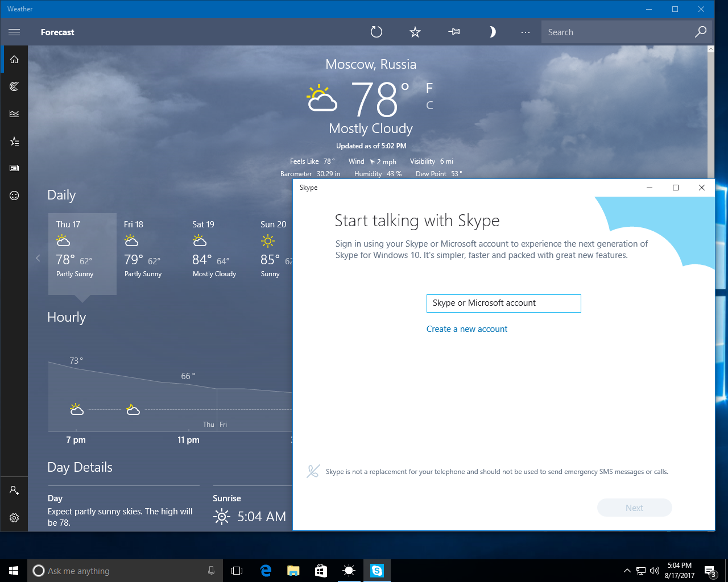Click the Moscow, Russia location title

[371, 64]
